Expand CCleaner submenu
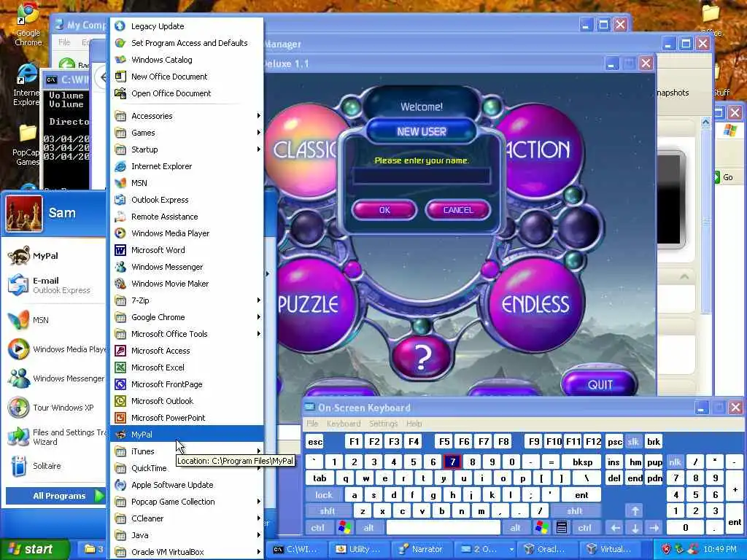This screenshot has width=747, height=560. pyautogui.click(x=187, y=518)
